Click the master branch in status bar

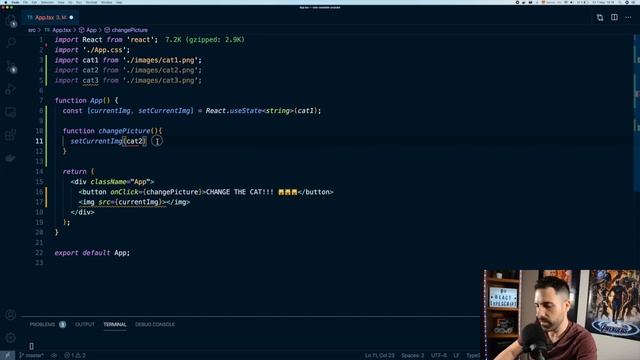pyautogui.click(x=31, y=356)
